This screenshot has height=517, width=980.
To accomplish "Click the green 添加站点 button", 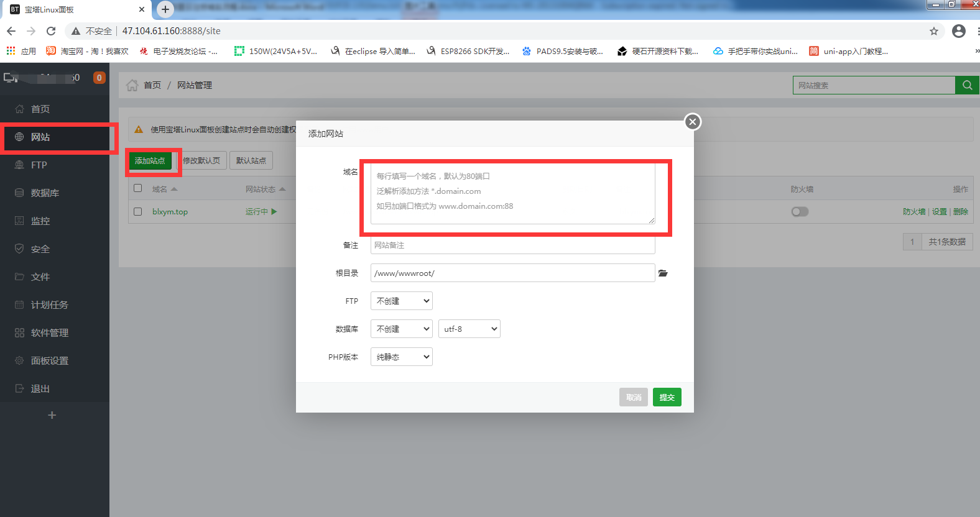I will (150, 160).
